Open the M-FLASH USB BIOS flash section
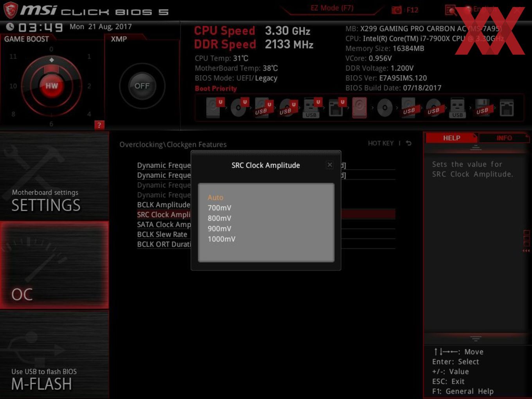The image size is (532, 399). coord(54,354)
